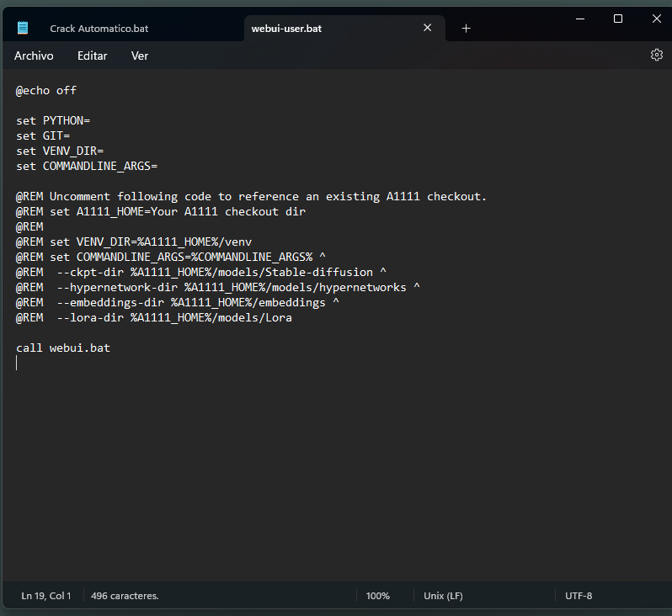Click the line '@echo off'

coord(45,90)
